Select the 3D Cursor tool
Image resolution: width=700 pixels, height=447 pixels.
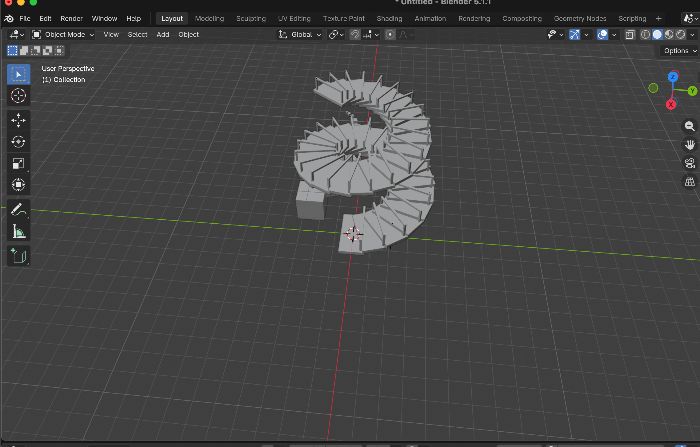pos(18,96)
